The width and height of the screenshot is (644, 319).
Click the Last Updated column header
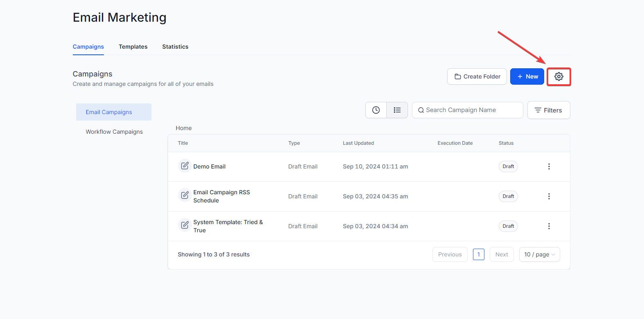pyautogui.click(x=358, y=143)
